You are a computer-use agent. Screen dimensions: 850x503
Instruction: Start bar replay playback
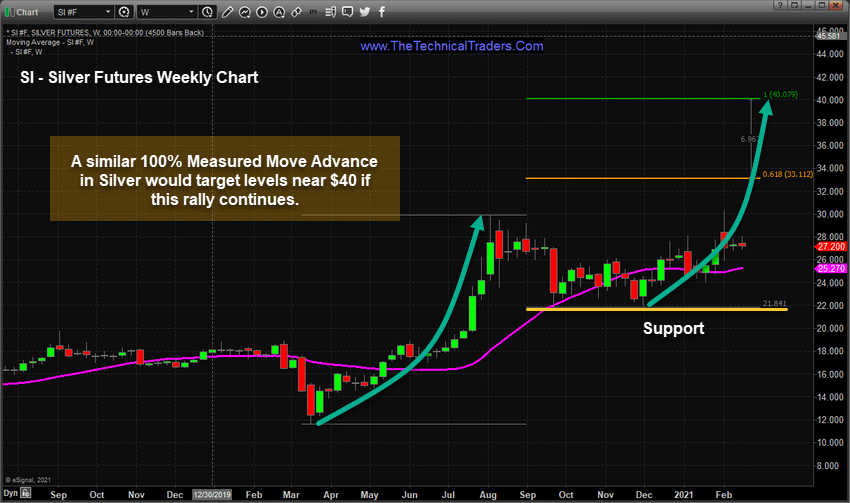262,12
